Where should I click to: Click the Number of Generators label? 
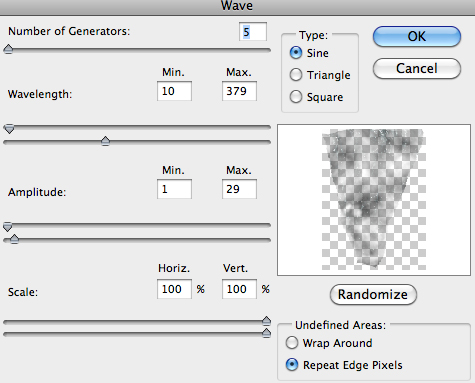(x=69, y=31)
